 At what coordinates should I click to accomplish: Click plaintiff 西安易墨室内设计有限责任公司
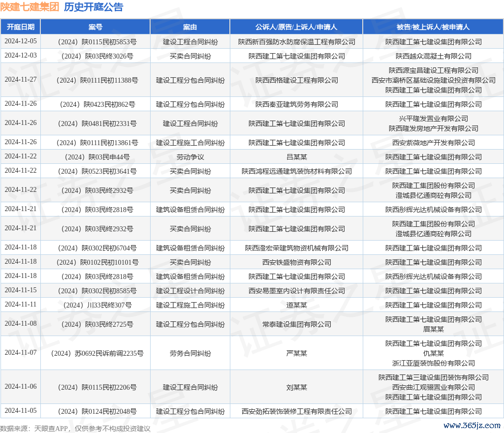click(x=297, y=291)
